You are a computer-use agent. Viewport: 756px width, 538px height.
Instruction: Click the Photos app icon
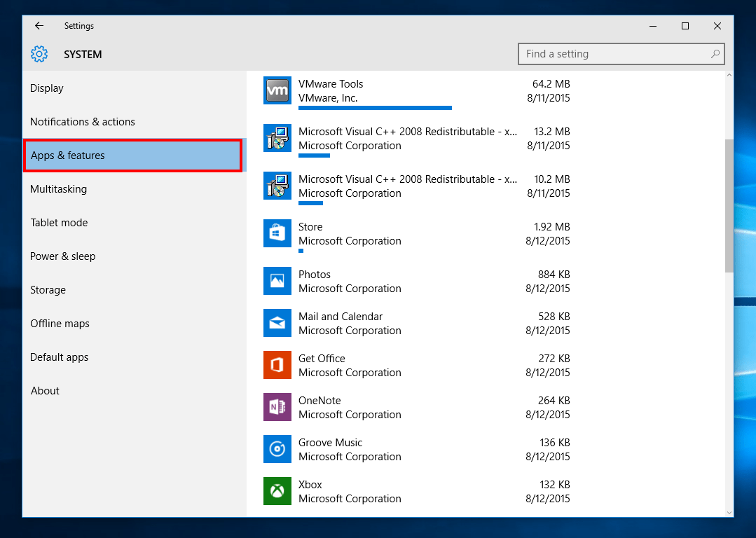277,281
